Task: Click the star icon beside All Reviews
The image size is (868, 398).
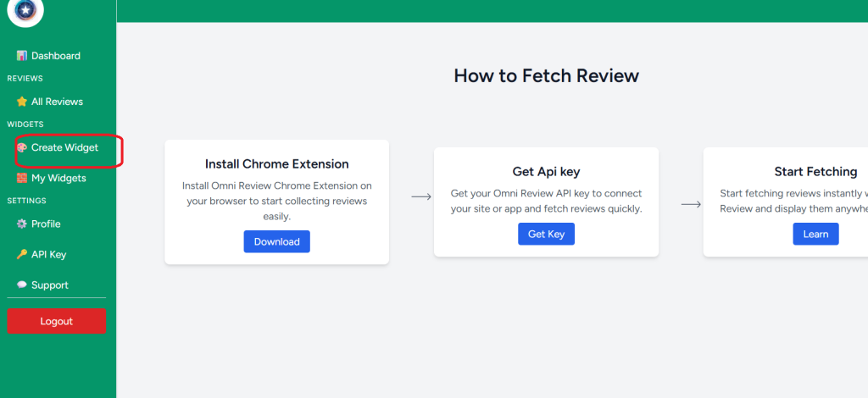Action: pyautogui.click(x=22, y=102)
